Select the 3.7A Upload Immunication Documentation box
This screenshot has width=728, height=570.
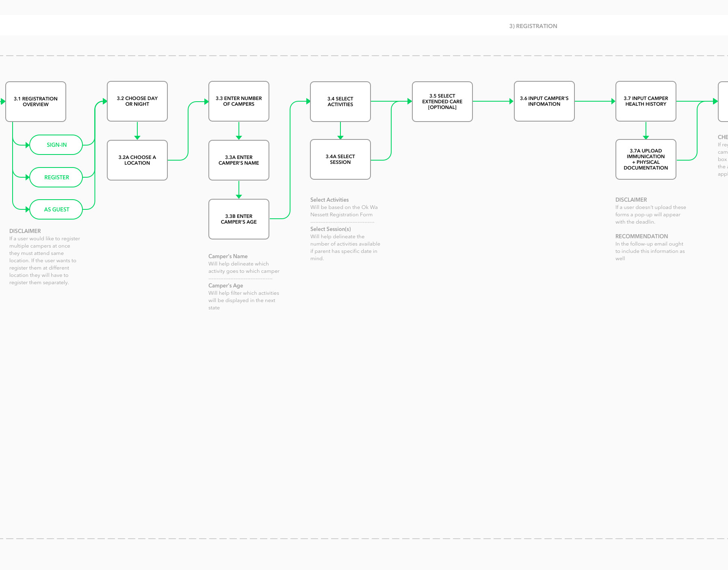pyautogui.click(x=646, y=159)
